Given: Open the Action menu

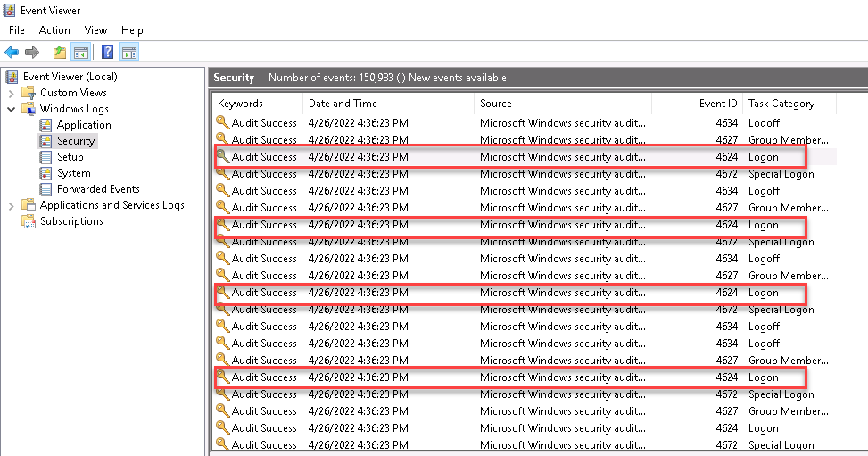Looking at the screenshot, I should tap(54, 30).
